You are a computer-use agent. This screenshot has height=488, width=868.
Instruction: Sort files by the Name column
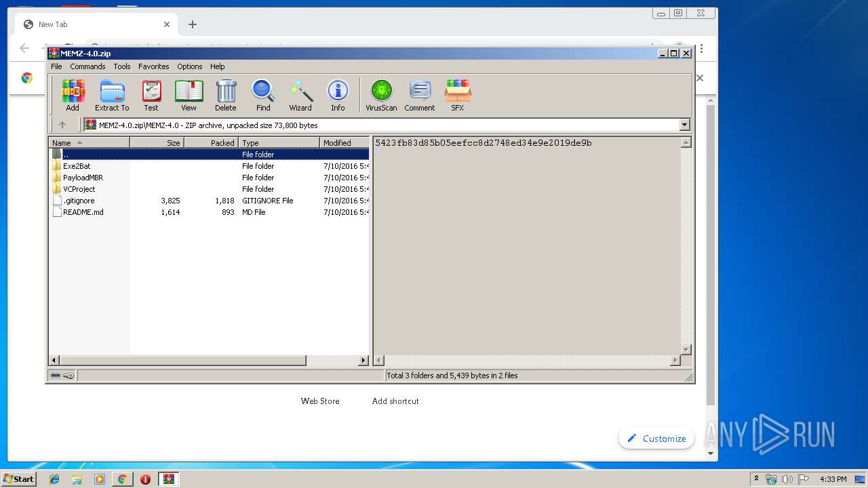(89, 143)
